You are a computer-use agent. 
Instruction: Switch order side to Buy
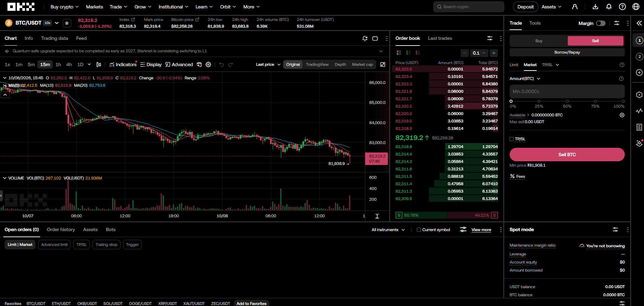(539, 41)
